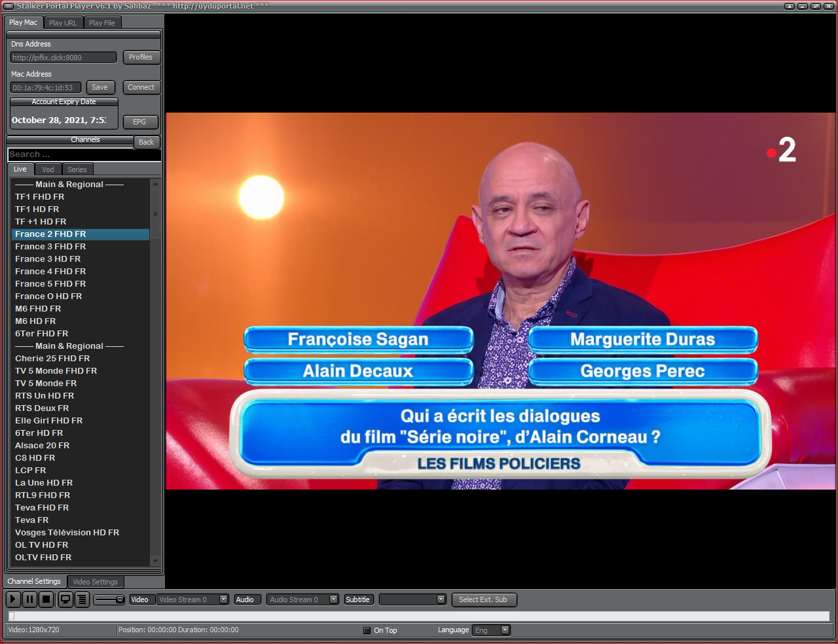Switch to the Play File tab

tap(102, 23)
